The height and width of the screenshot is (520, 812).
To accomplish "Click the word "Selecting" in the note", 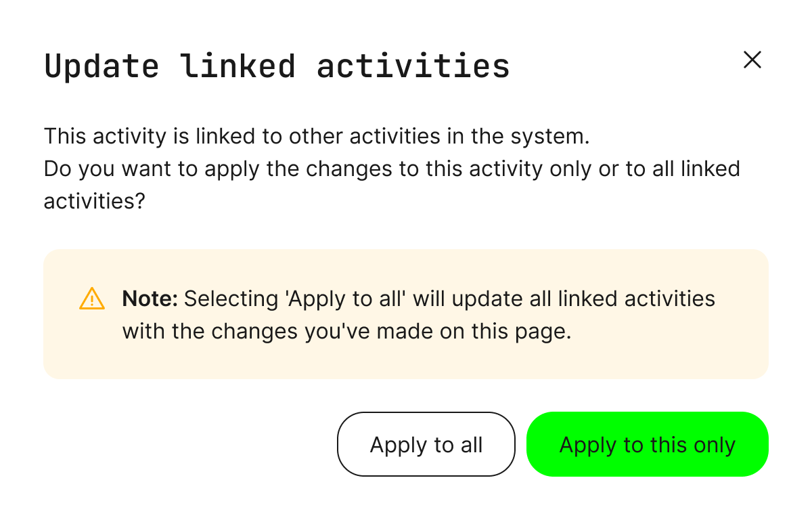I will [231, 299].
